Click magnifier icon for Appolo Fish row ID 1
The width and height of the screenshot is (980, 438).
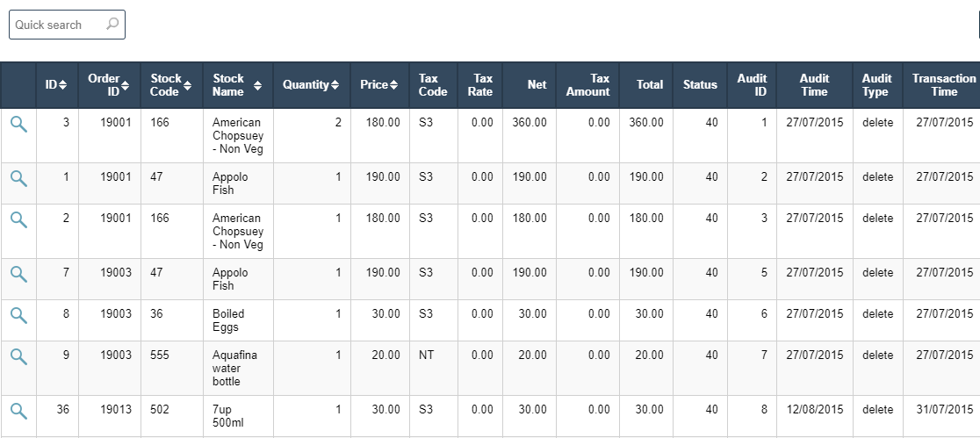pyautogui.click(x=18, y=179)
